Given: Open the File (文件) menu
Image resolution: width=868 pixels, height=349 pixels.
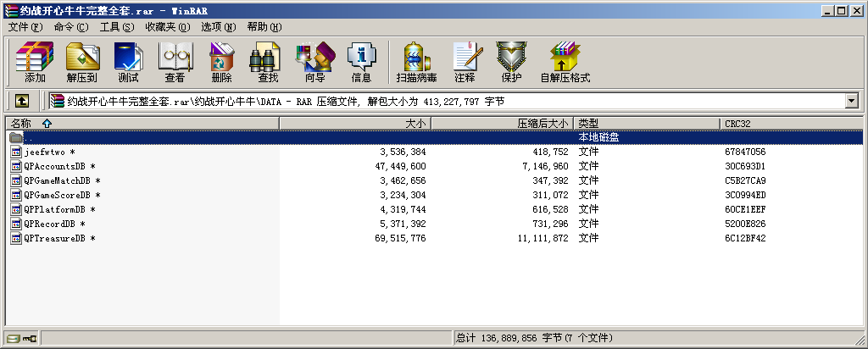Looking at the screenshot, I should click(x=25, y=27).
